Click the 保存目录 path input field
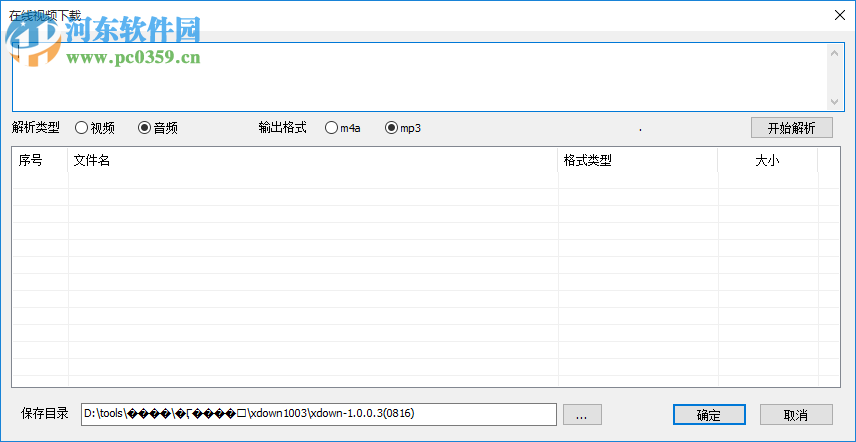The image size is (856, 442). [319, 414]
